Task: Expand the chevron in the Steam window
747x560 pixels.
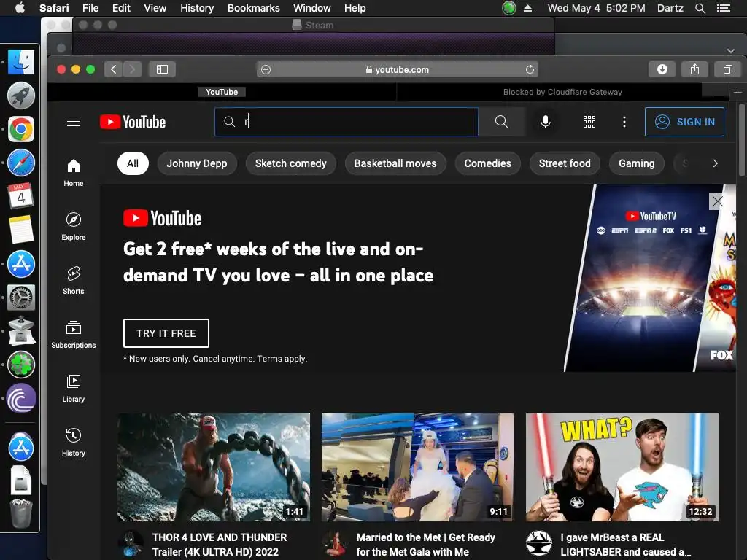Action: 731,50
